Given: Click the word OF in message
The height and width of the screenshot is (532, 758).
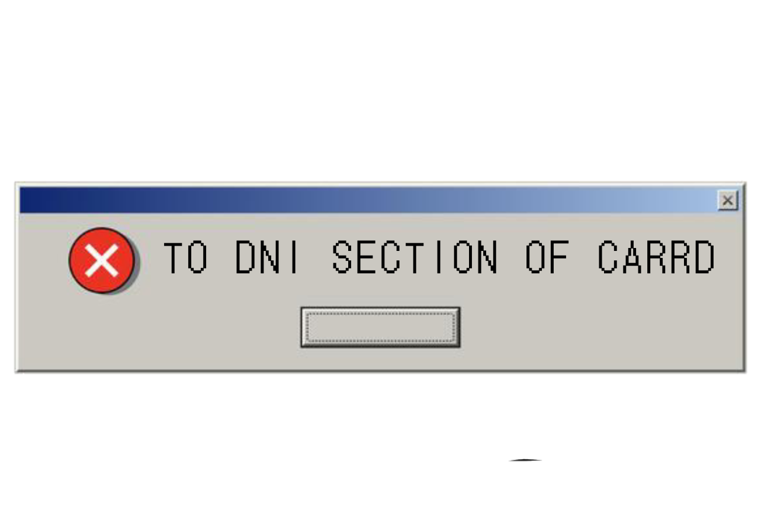Looking at the screenshot, I should click(547, 257).
